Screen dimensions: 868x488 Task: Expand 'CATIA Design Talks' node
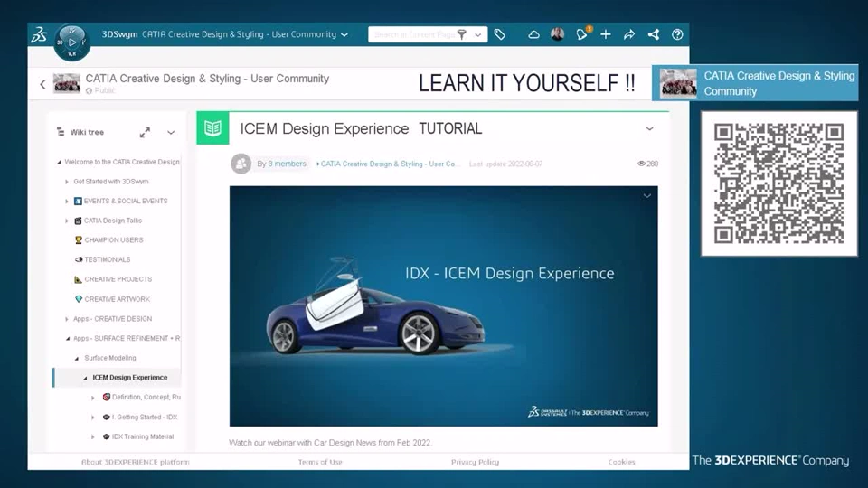67,221
